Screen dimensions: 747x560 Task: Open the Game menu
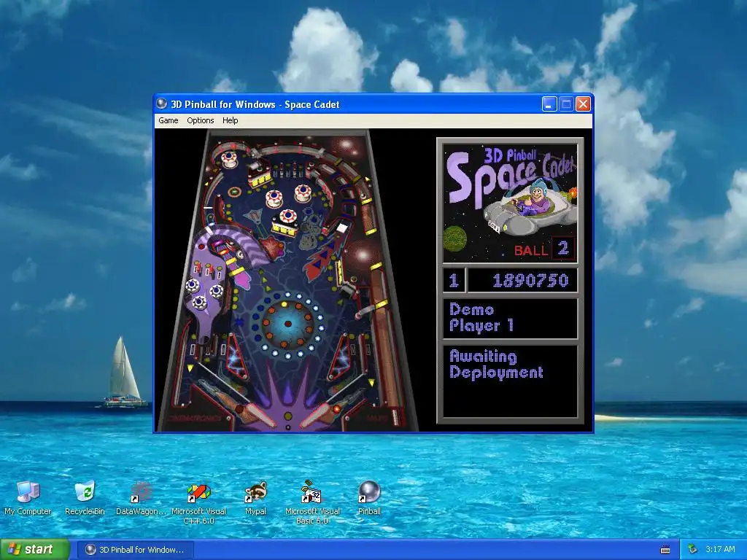tap(169, 120)
